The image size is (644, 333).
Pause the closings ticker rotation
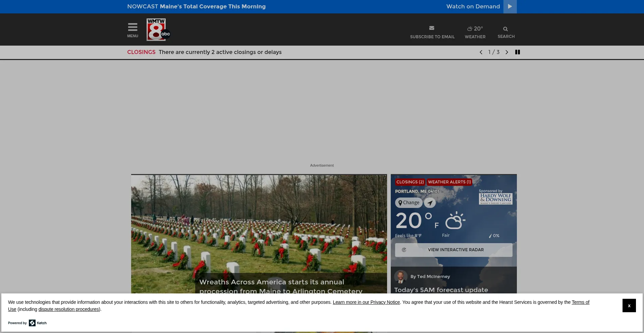click(x=518, y=52)
